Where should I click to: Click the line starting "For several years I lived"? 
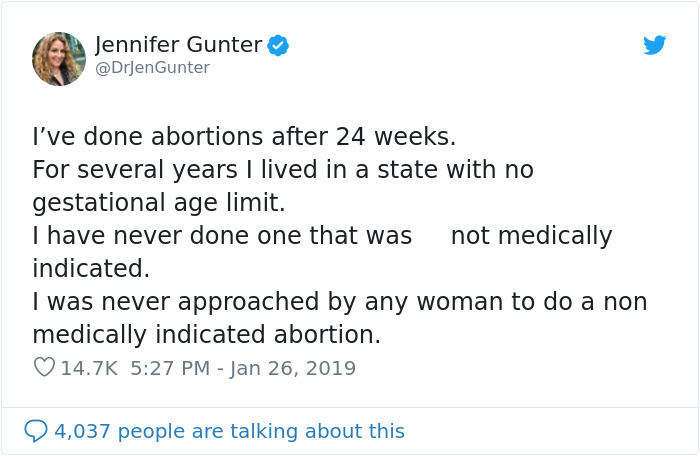[x=283, y=170]
